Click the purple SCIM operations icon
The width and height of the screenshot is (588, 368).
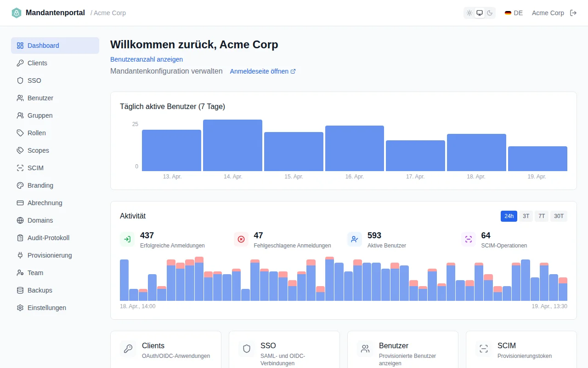[x=469, y=239]
